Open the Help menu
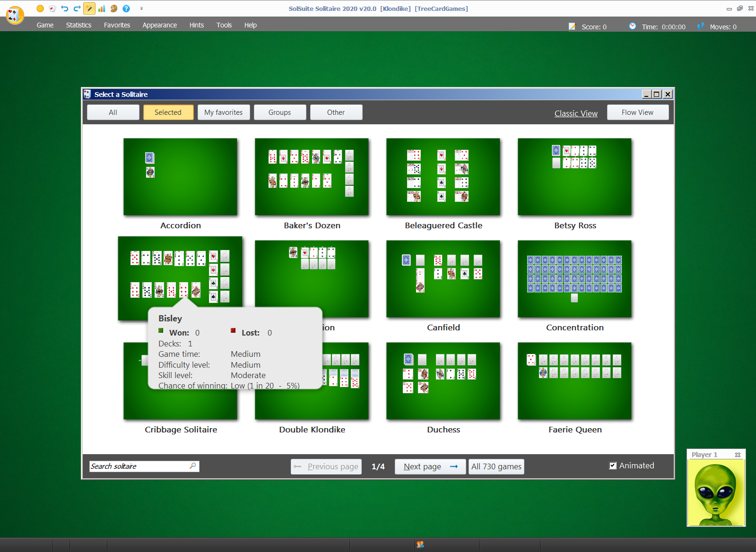756x552 pixels. pos(251,25)
